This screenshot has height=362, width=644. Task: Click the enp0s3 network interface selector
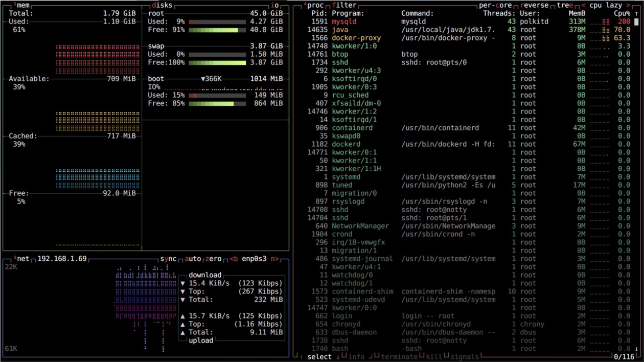tap(254, 259)
